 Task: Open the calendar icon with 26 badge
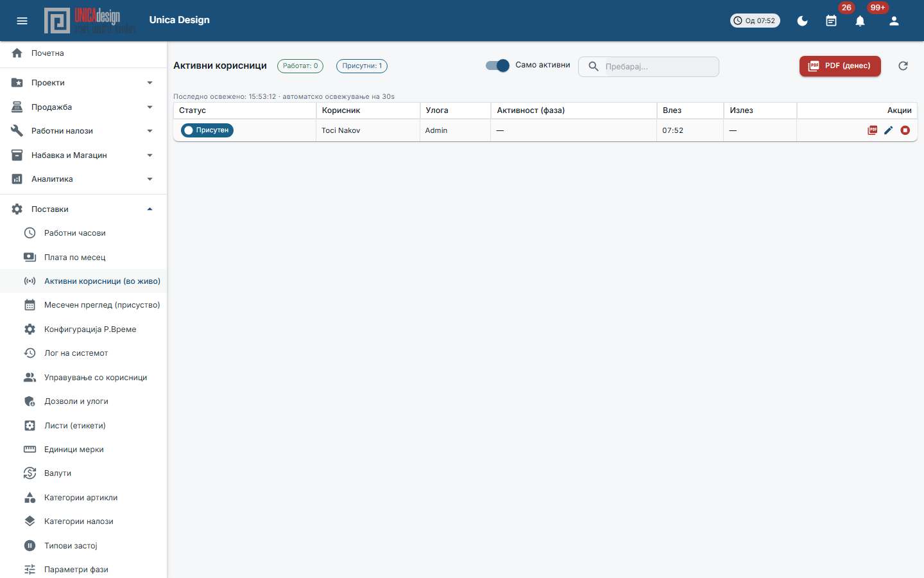[x=831, y=21]
